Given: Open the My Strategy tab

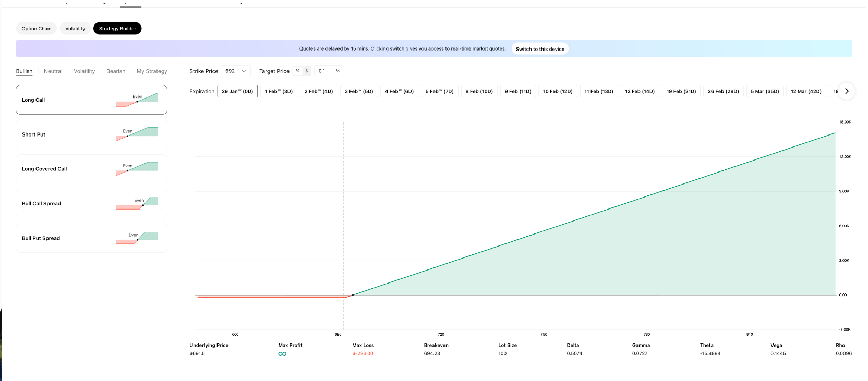Looking at the screenshot, I should click(152, 71).
